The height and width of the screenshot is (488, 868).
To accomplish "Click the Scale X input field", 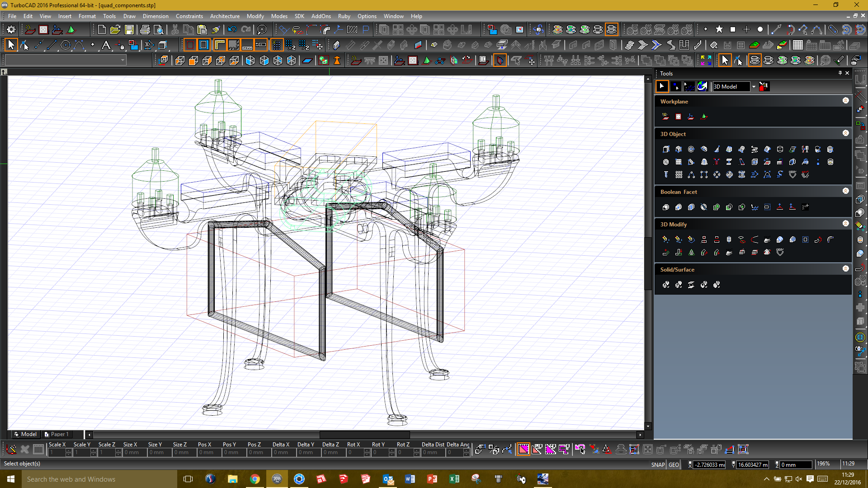I will click(57, 452).
